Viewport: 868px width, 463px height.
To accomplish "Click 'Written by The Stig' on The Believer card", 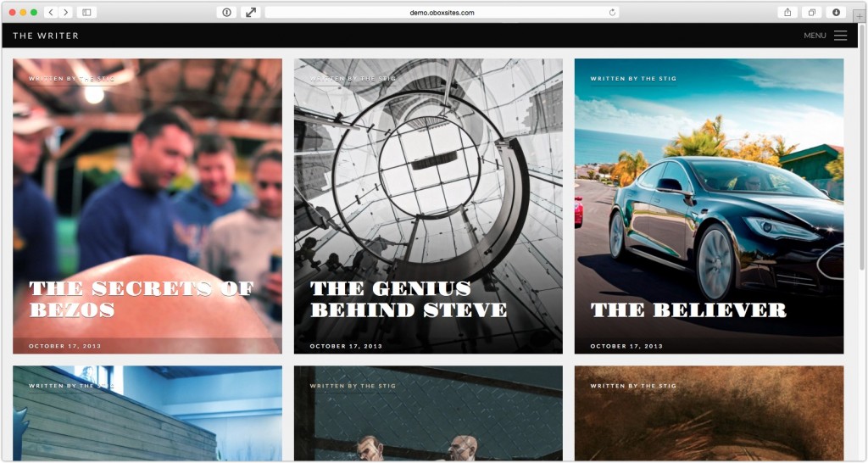I will click(633, 79).
